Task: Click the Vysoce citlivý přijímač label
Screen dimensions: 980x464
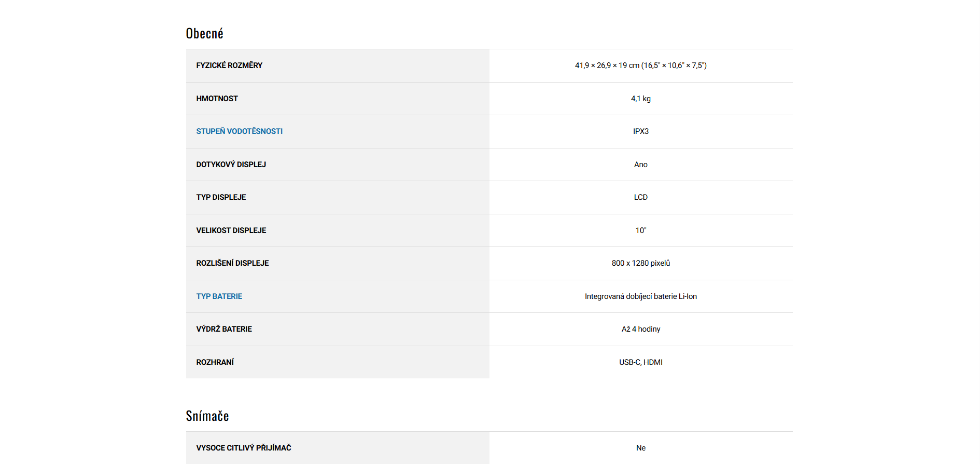Action: pos(243,448)
